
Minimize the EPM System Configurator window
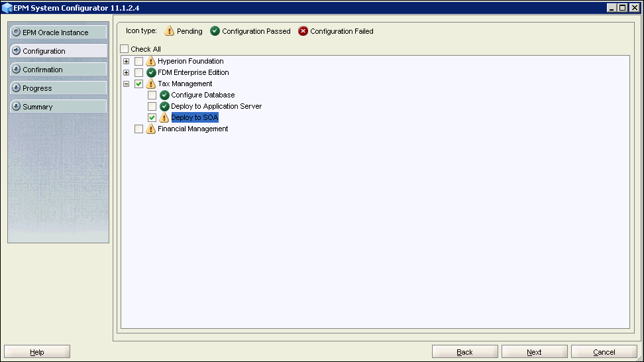click(x=612, y=8)
